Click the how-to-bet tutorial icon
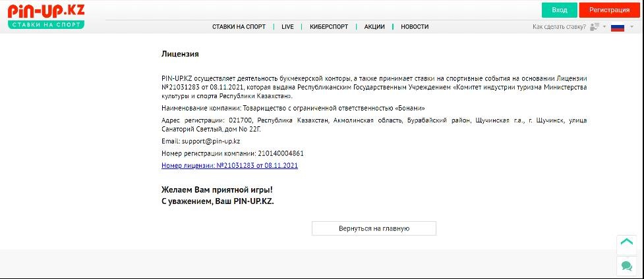This screenshot has width=644, height=279. 595,27
